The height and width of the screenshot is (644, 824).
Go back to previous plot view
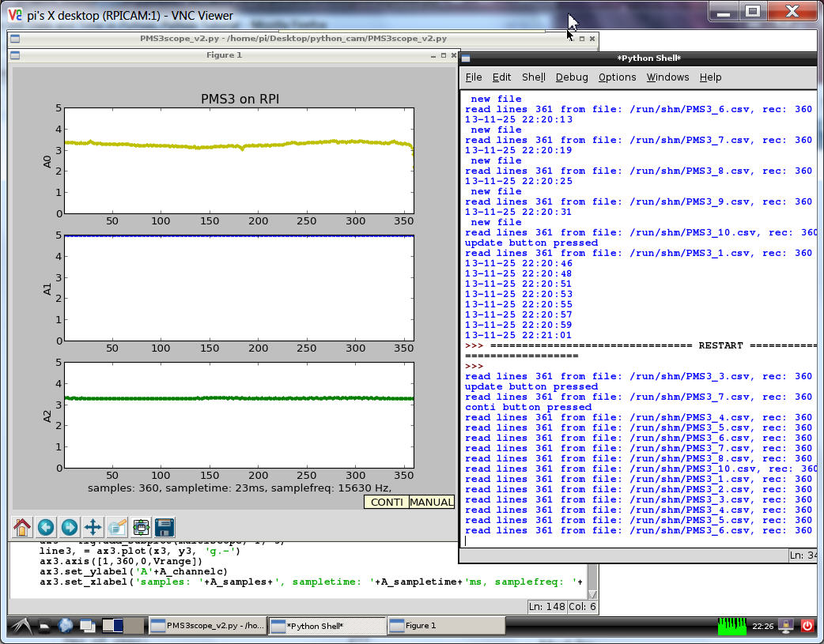46,527
